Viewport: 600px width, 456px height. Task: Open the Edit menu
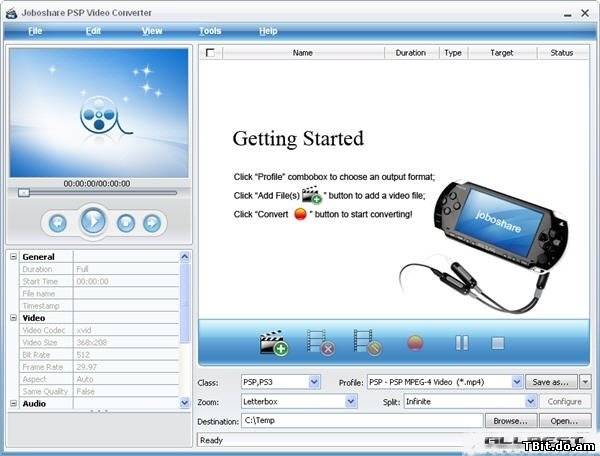pyautogui.click(x=93, y=31)
